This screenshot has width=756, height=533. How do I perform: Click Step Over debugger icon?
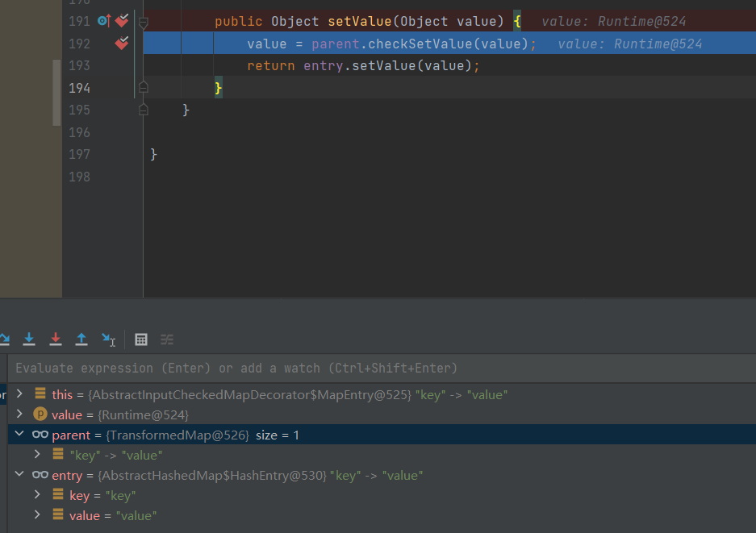(x=4, y=339)
